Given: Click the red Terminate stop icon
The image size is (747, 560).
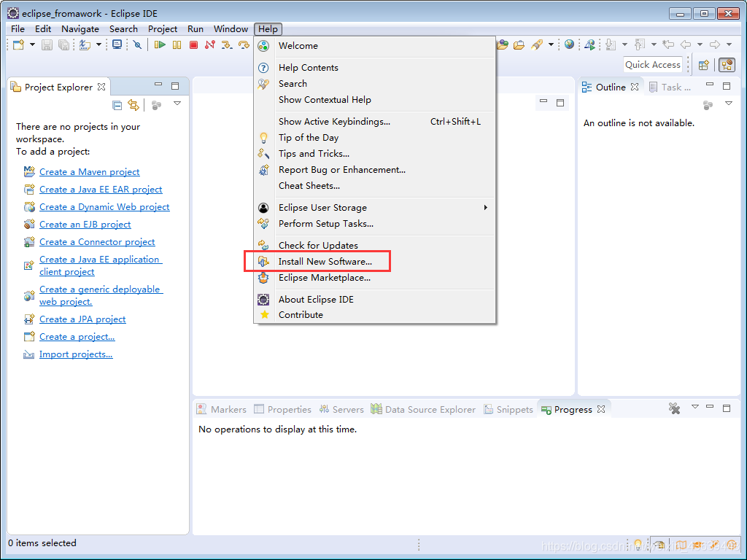Looking at the screenshot, I should point(193,44).
